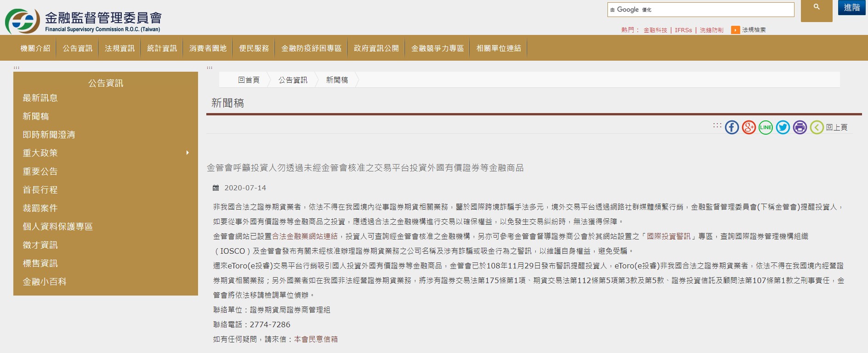Click the sidebar accesskey ::: marker
This screenshot has width=868, height=353.
click(17, 68)
